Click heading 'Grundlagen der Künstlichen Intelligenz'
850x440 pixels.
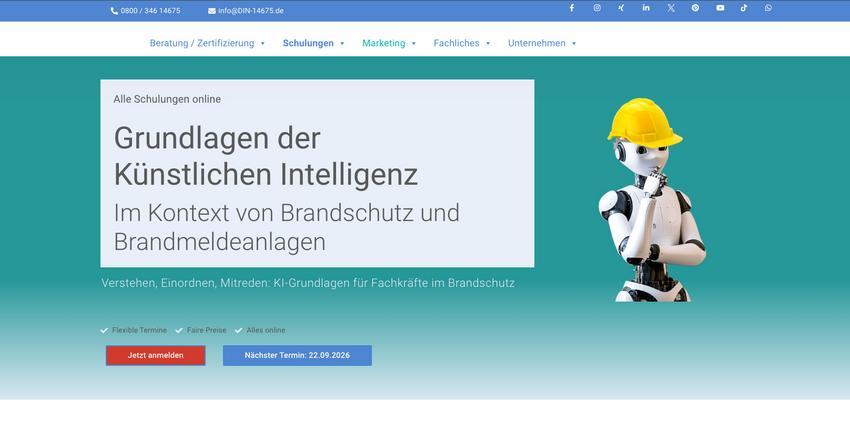pyautogui.click(x=266, y=156)
